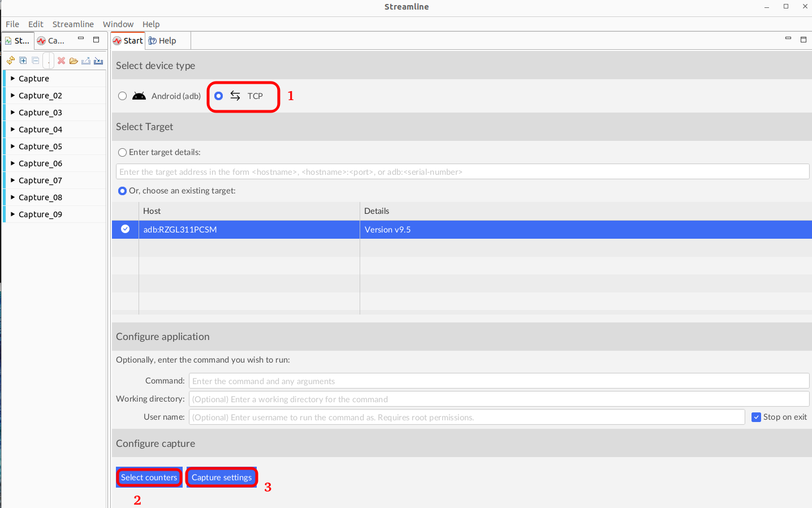Click the Details column header
This screenshot has width=812, height=508.
pyautogui.click(x=586, y=211)
